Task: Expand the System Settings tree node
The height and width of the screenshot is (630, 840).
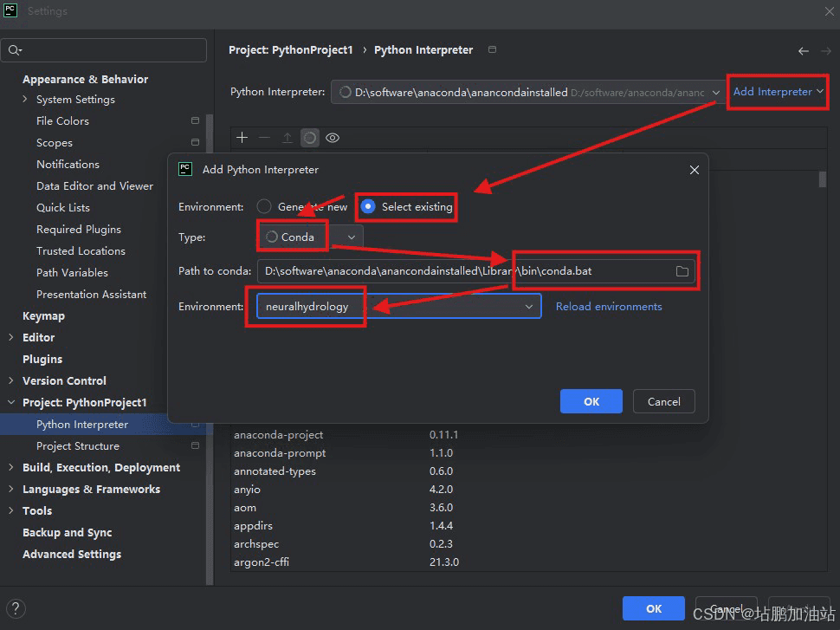Action: click(25, 100)
